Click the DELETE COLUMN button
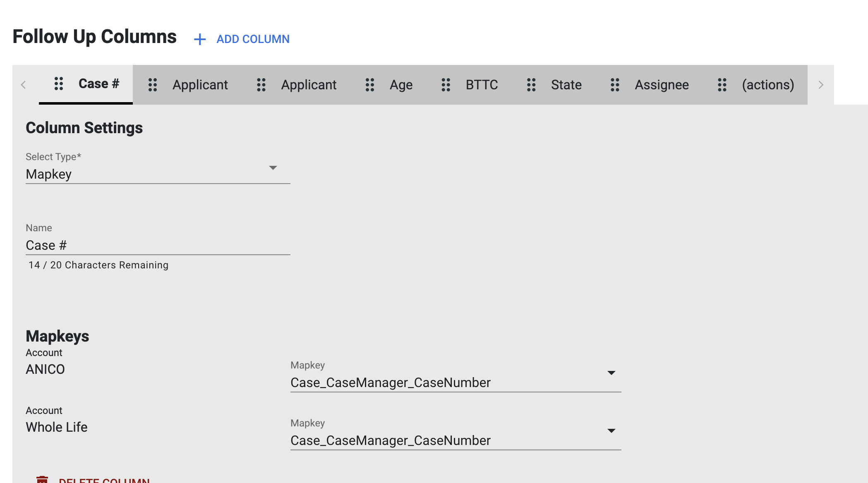This screenshot has width=868, height=483. (104, 480)
